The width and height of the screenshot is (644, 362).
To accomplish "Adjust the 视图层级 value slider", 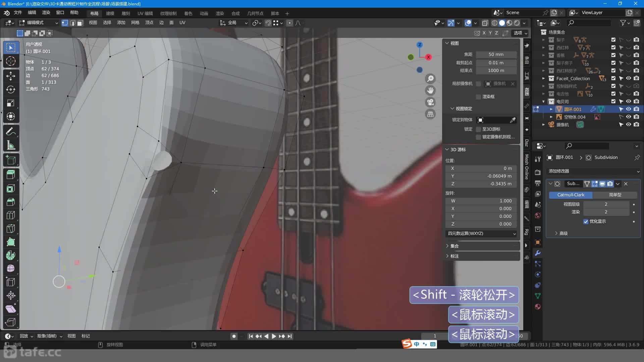I will (x=606, y=204).
